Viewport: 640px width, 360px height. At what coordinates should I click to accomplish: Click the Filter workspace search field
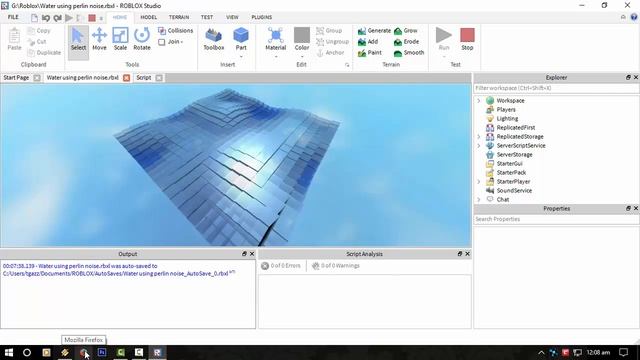[556, 88]
